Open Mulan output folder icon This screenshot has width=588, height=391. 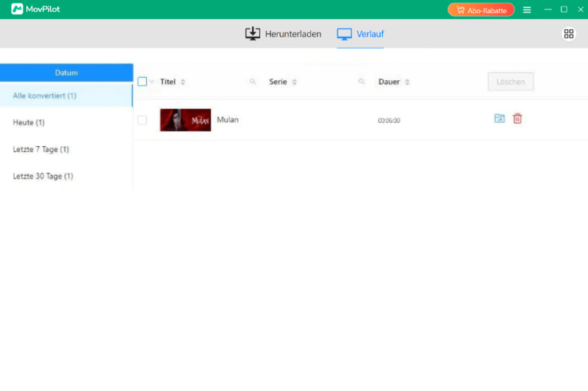click(500, 118)
